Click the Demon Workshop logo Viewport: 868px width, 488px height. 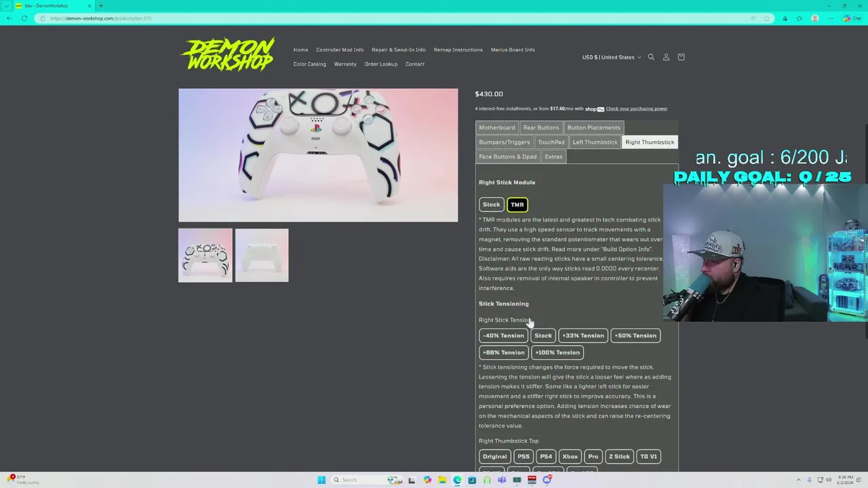227,54
